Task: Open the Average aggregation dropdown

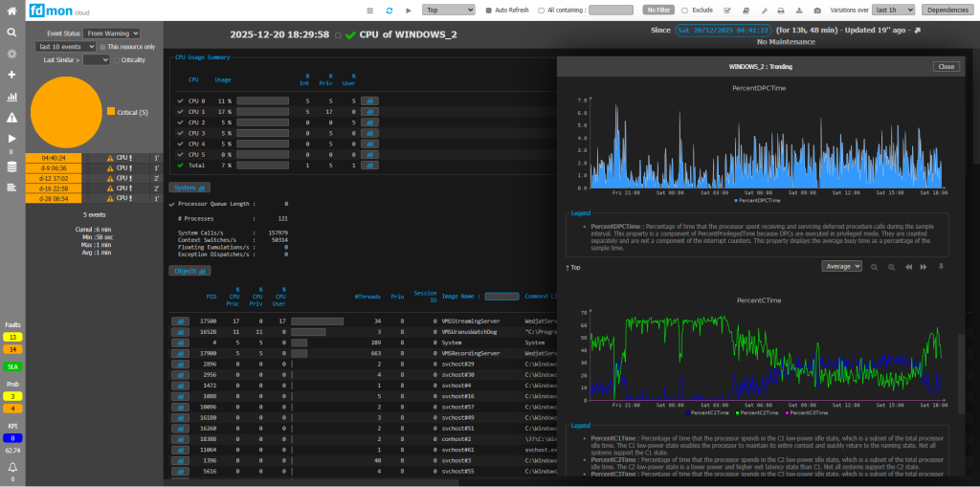Action: (x=841, y=266)
